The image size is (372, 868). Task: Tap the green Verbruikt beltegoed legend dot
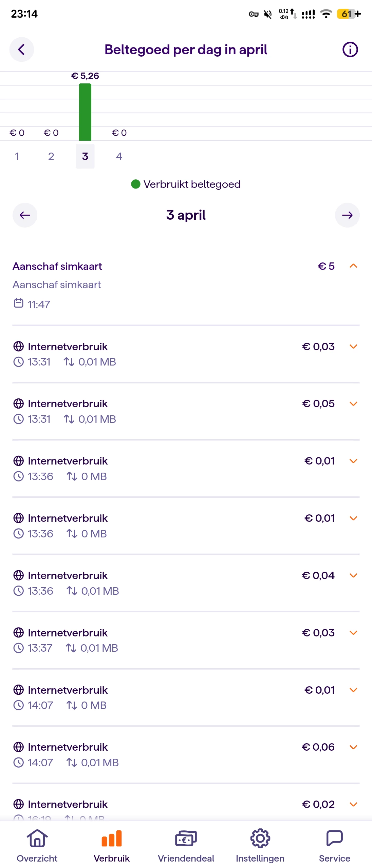point(136,184)
